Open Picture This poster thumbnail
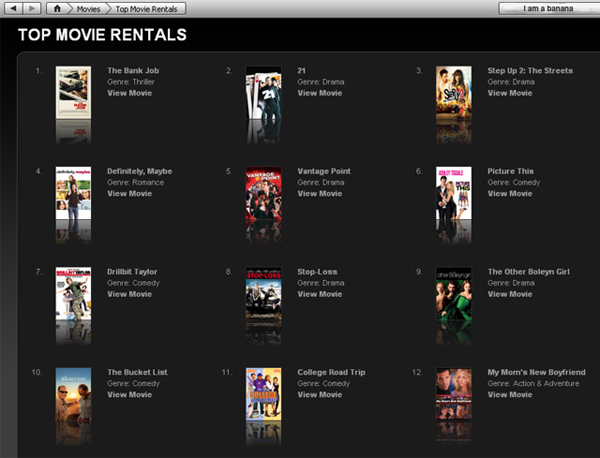The height and width of the screenshot is (458, 600). coord(454,193)
